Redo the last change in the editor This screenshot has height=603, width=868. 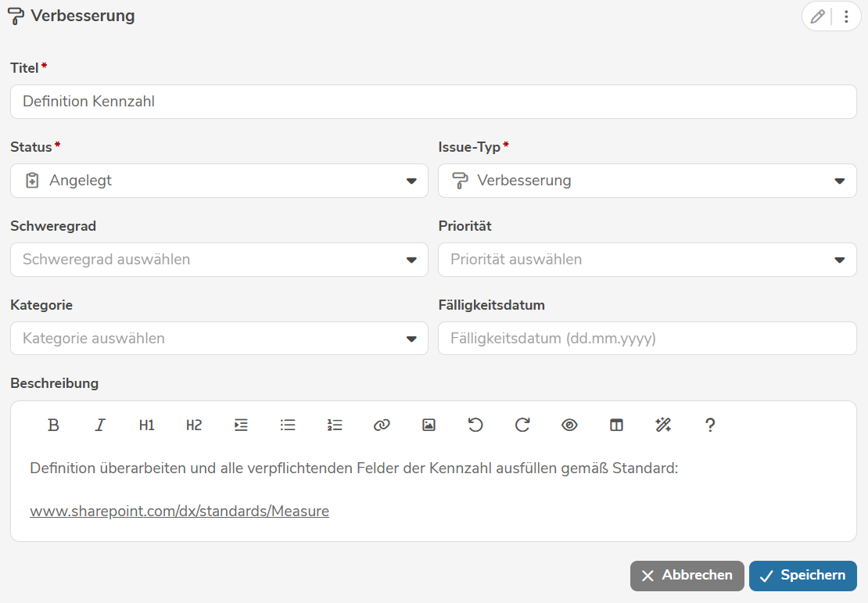tap(522, 425)
